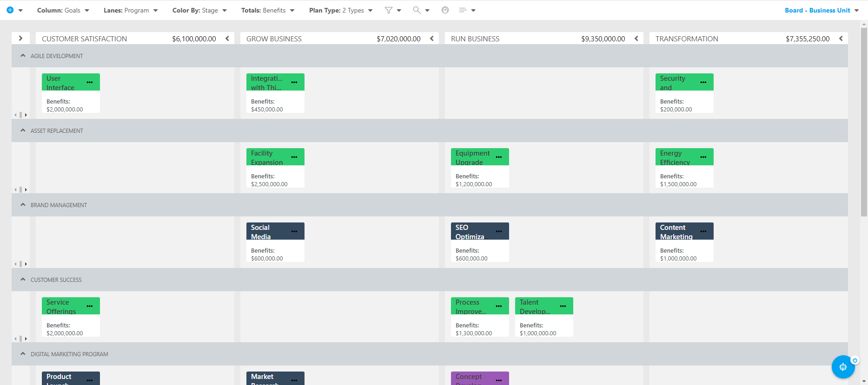Click the Customer Success lane width slider
The height and width of the screenshot is (385, 868).
tap(20, 339)
